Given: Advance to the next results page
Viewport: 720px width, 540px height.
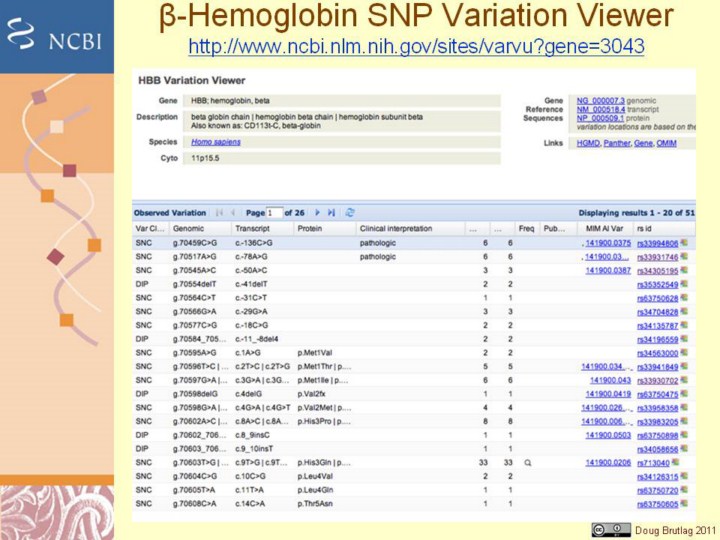Looking at the screenshot, I should click(x=318, y=213).
